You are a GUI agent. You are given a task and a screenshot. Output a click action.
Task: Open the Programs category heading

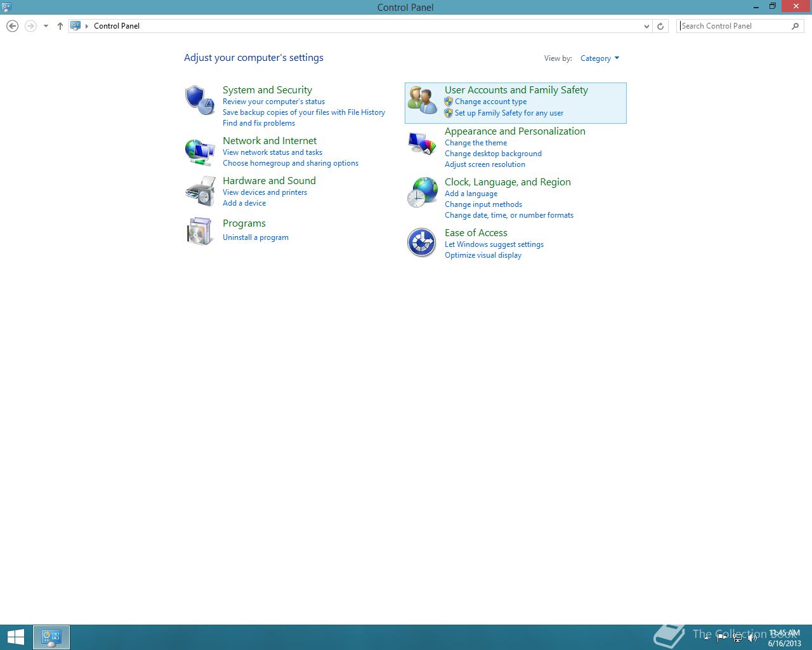click(244, 223)
